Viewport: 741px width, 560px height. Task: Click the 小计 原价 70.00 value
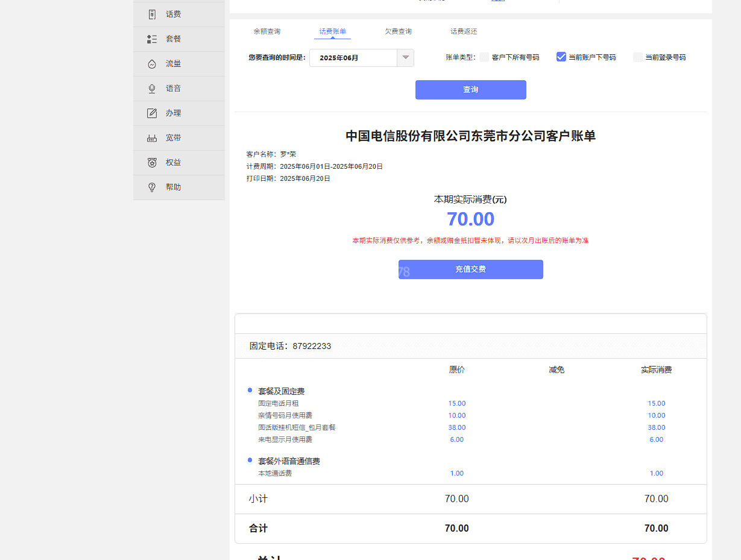(457, 499)
